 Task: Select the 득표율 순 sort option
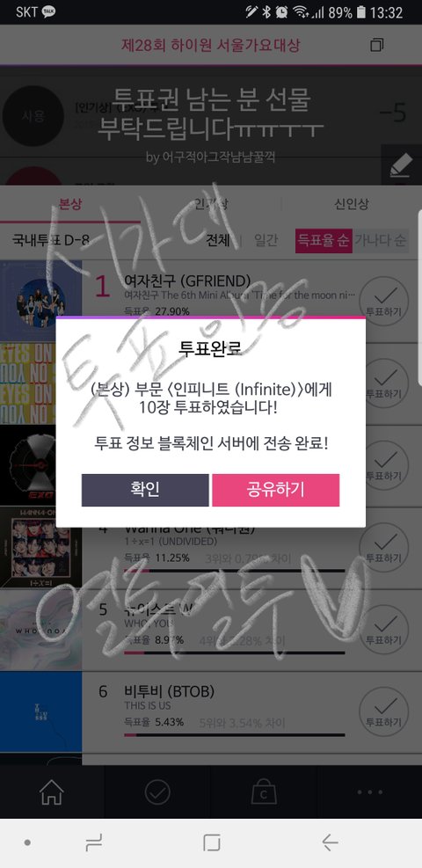(324, 241)
